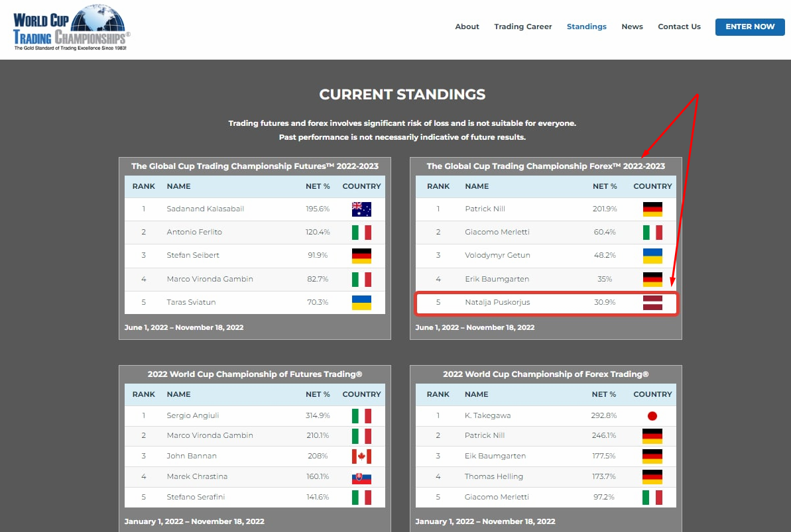This screenshot has width=791, height=532.
Task: Click Ukraine flag for Taras Sviatun
Action: coord(361,303)
